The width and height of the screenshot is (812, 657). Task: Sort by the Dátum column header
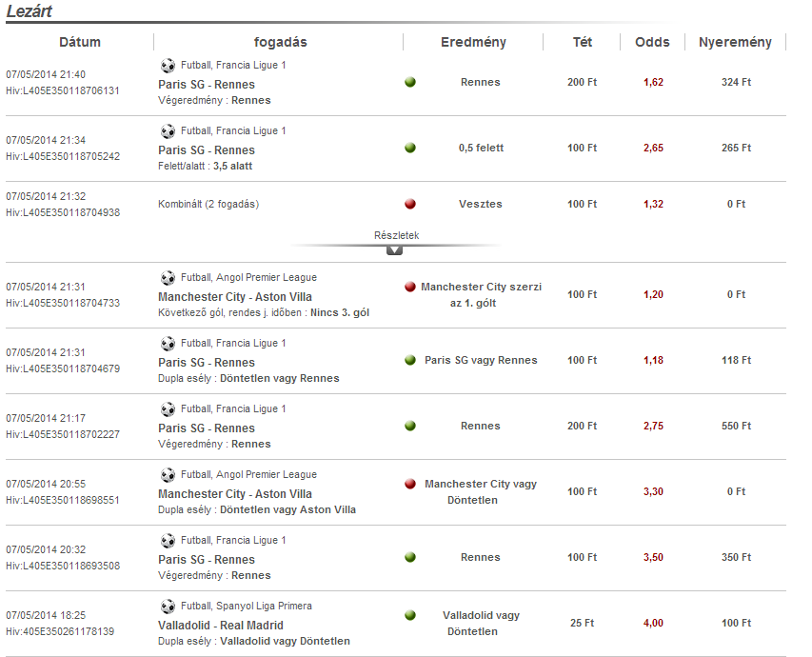click(80, 42)
